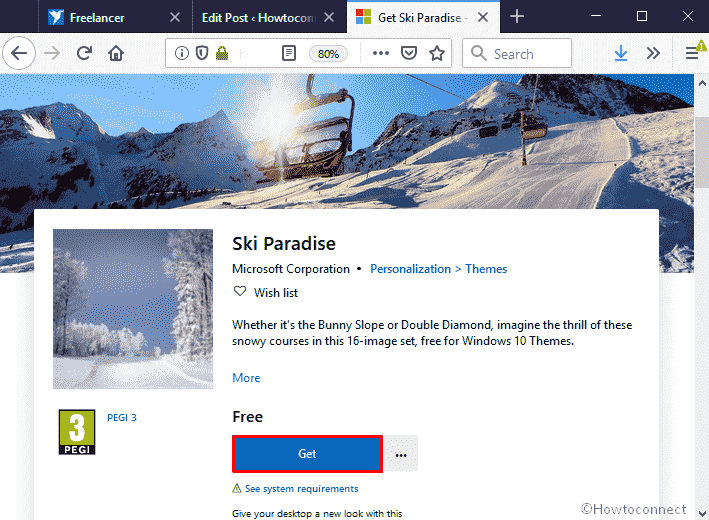Show site information via the info icon
The width and height of the screenshot is (709, 520).
(182, 53)
